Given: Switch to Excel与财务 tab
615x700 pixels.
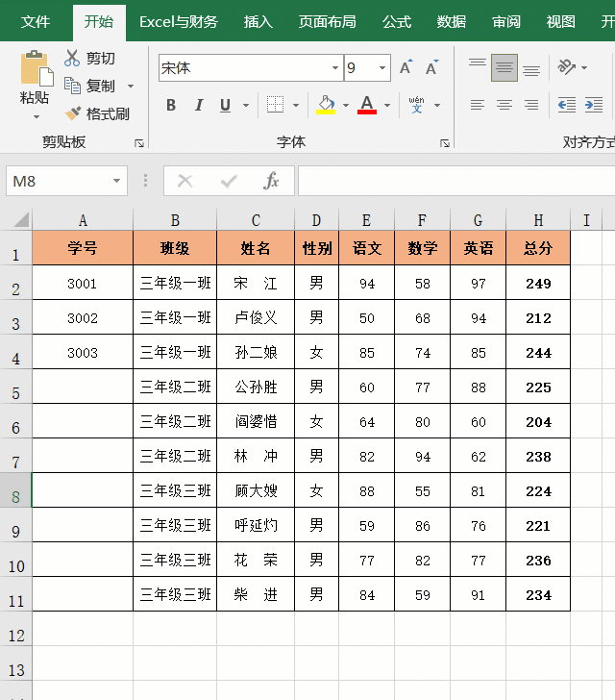Looking at the screenshot, I should click(179, 21).
